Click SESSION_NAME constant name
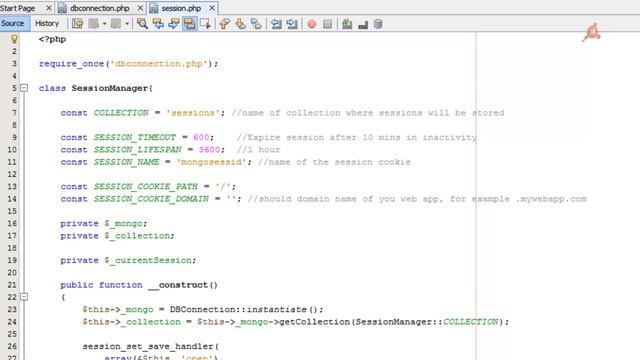The image size is (640, 360). [127, 162]
